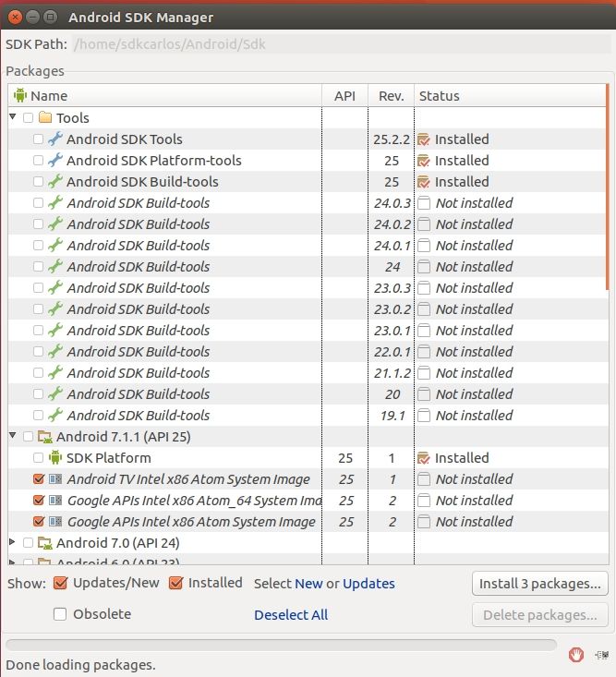616x677 pixels.
Task: Click the Deselect All link
Action: 291,615
